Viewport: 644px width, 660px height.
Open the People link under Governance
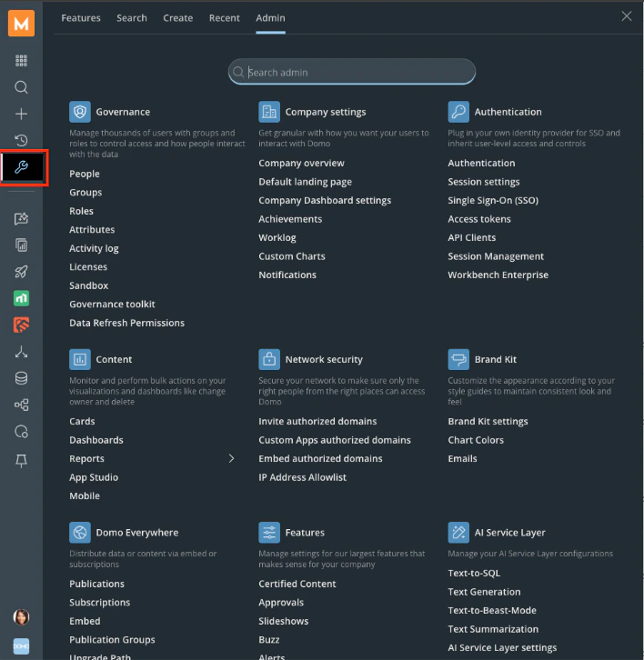tap(85, 174)
